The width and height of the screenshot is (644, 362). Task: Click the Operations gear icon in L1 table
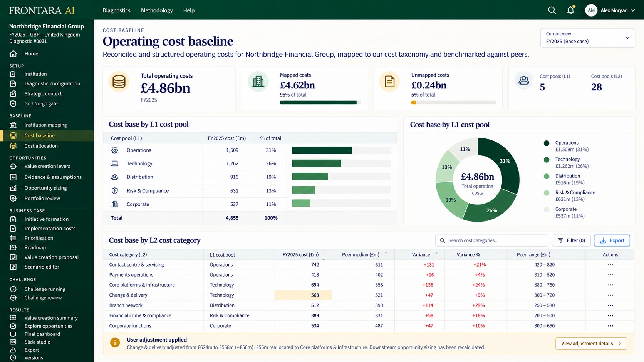[x=115, y=150]
